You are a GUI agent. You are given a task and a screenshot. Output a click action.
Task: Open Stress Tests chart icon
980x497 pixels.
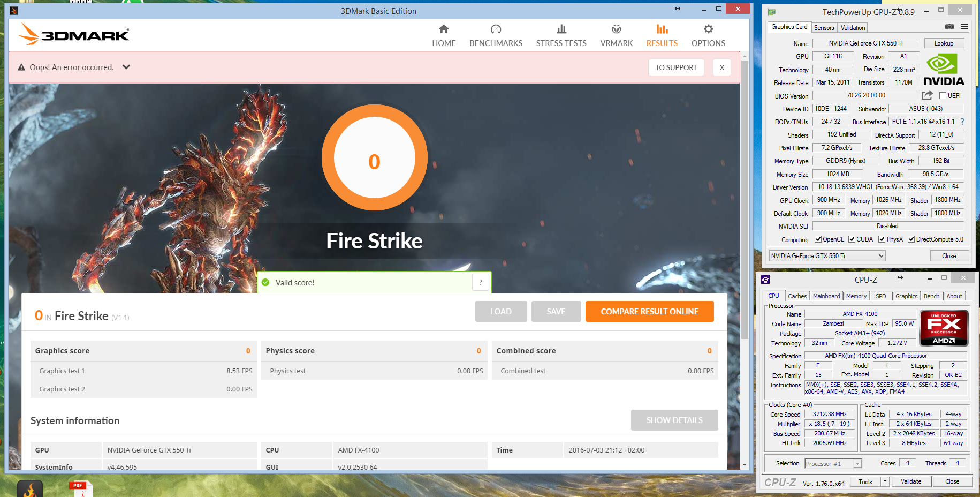click(x=561, y=29)
